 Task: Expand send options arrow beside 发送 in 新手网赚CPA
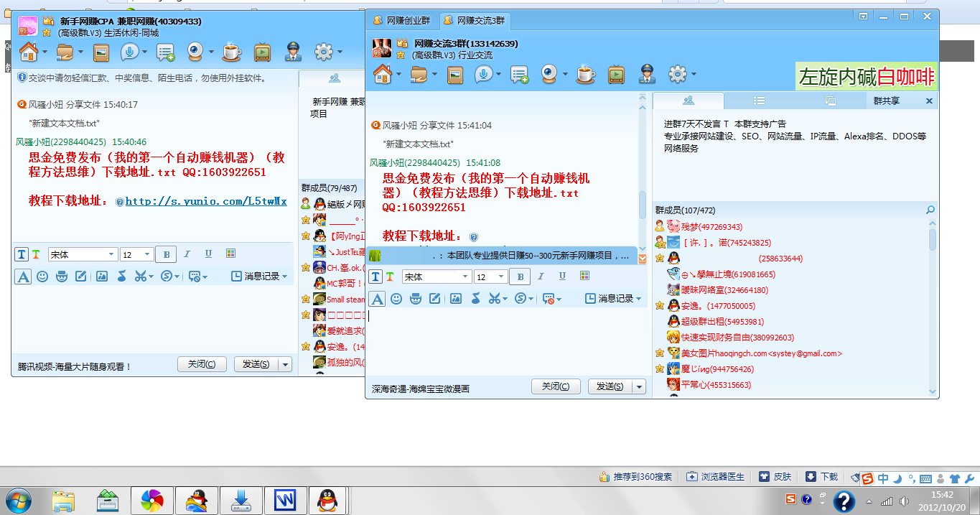tap(285, 364)
